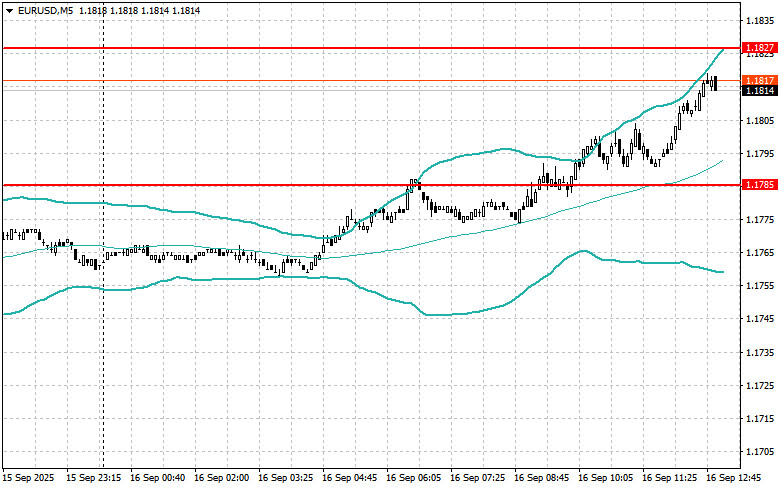Open the chart menu triangle beside EURUSD,M5
Viewport: 781px width, 489px height.
9,10
